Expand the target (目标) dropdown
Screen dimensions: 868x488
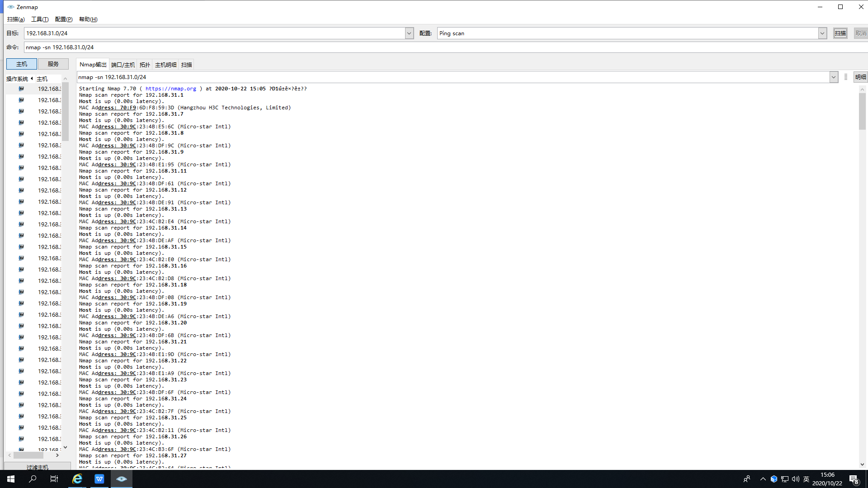click(x=409, y=33)
